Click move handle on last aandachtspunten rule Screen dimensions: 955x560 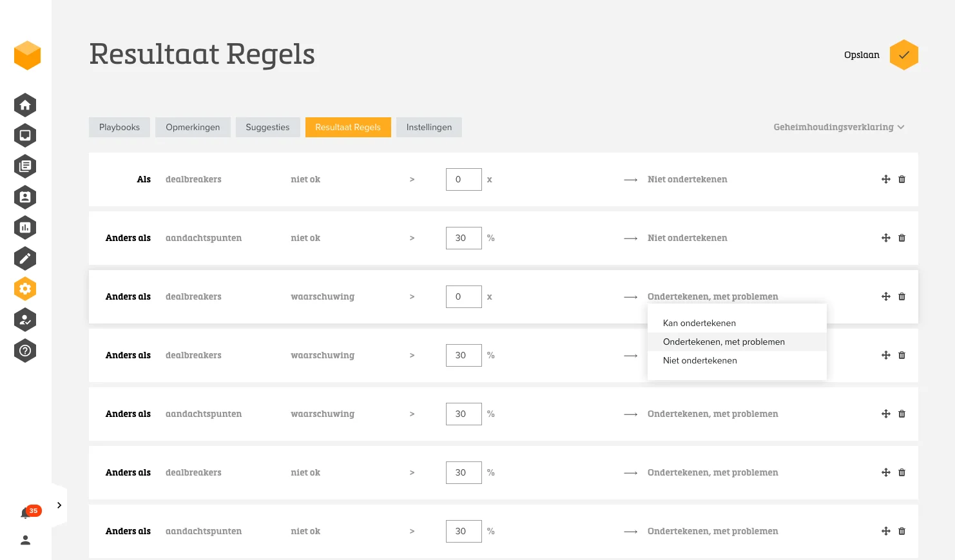click(886, 532)
